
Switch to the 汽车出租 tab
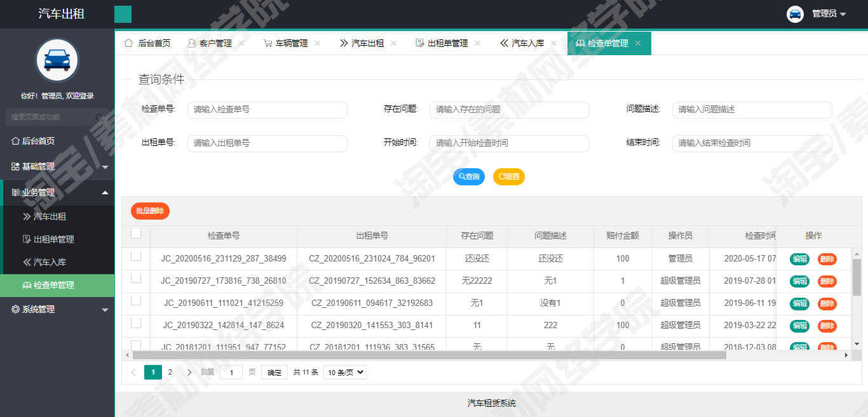[x=362, y=43]
